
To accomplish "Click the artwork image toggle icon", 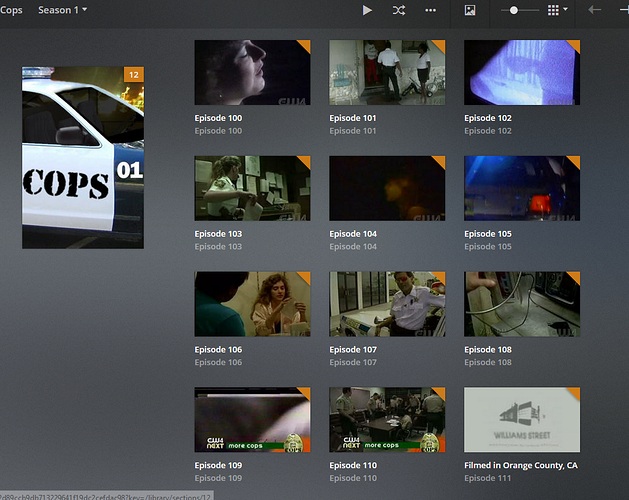I will (470, 10).
